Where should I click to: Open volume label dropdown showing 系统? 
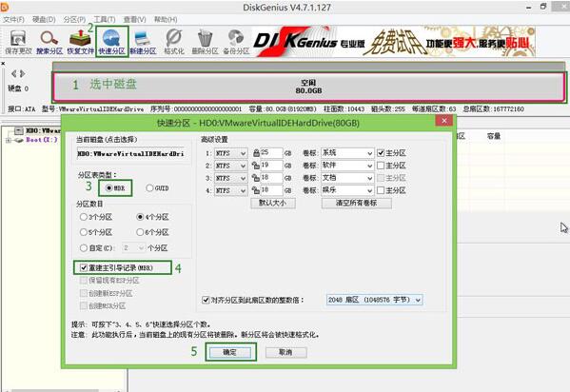pyautogui.click(x=347, y=153)
